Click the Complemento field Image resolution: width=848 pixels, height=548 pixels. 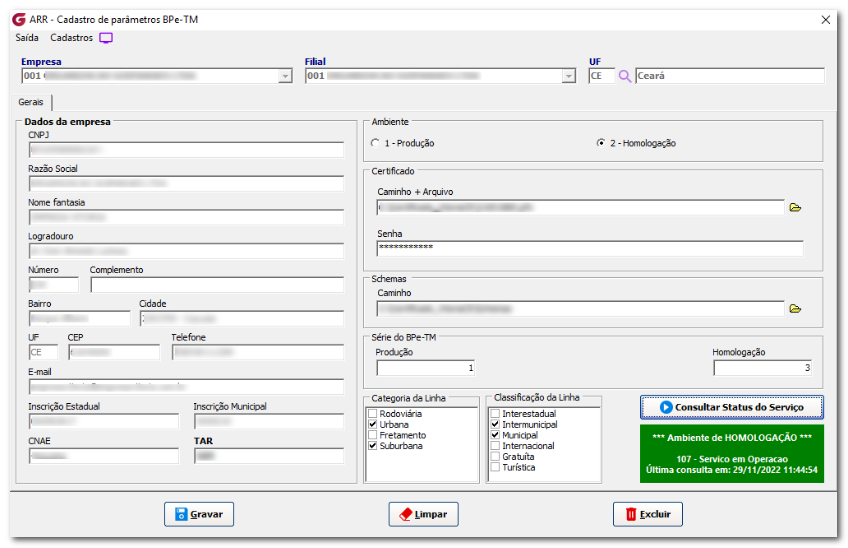pyautogui.click(x=217, y=285)
